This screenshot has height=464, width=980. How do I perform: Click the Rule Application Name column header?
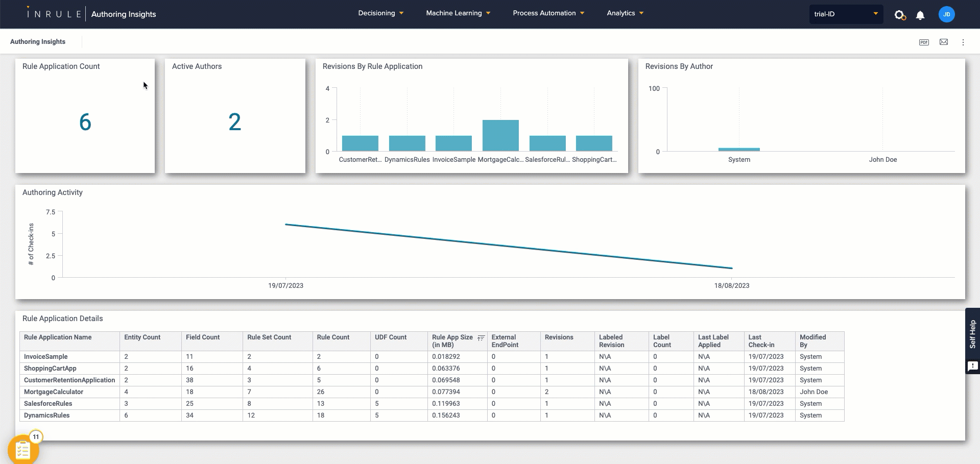(58, 337)
